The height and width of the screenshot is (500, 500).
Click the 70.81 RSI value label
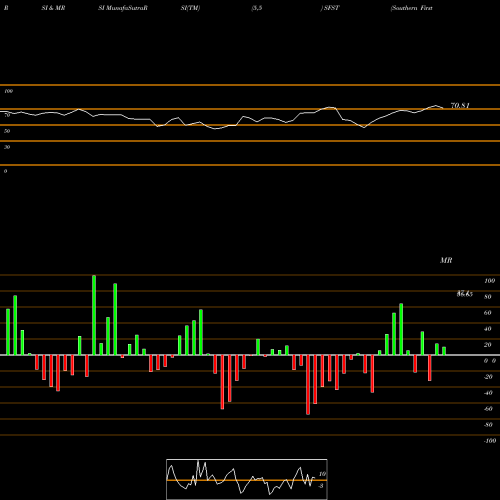(460, 106)
